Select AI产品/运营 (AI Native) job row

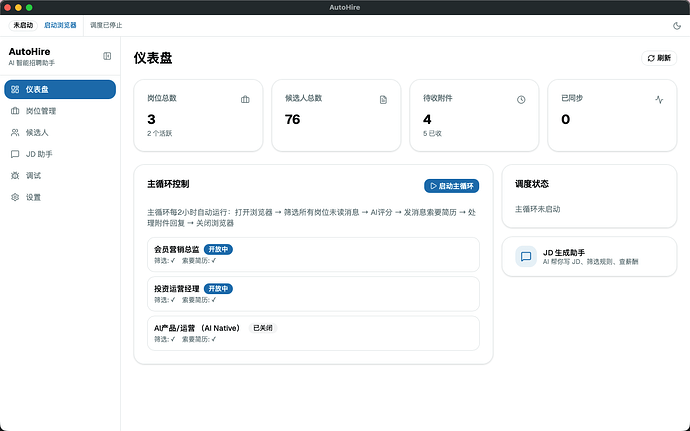coord(313,333)
